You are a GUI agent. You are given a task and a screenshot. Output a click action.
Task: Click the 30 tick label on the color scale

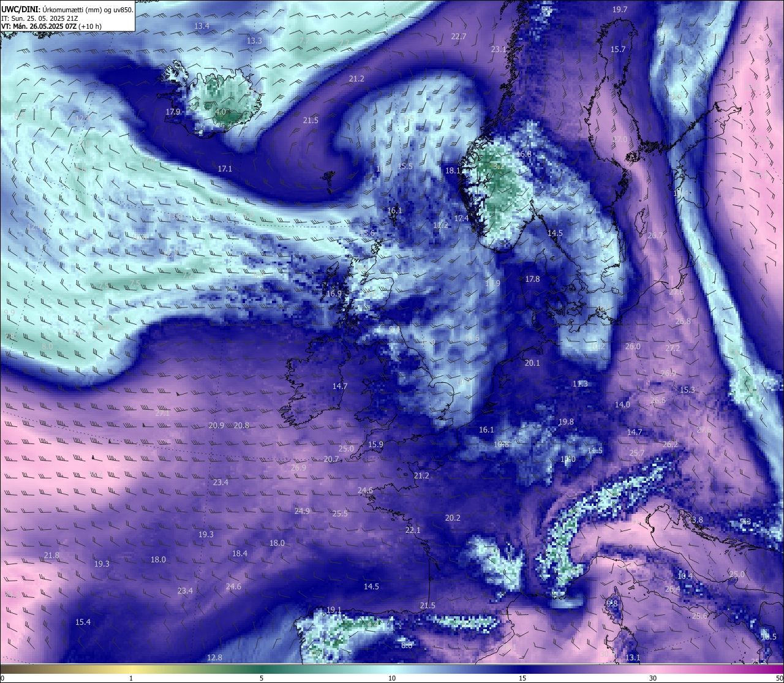pos(653,678)
